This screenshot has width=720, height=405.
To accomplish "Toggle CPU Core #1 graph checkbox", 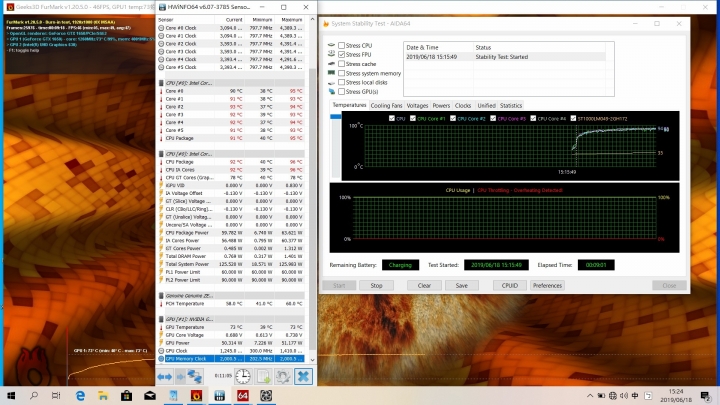I will point(413,118).
